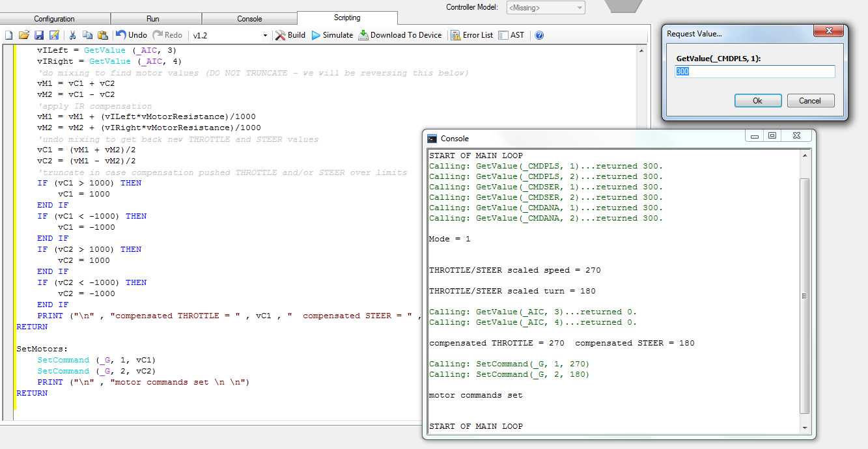This screenshot has height=449, width=868.
Task: Select the GetValue input field showing 300
Action: 753,72
